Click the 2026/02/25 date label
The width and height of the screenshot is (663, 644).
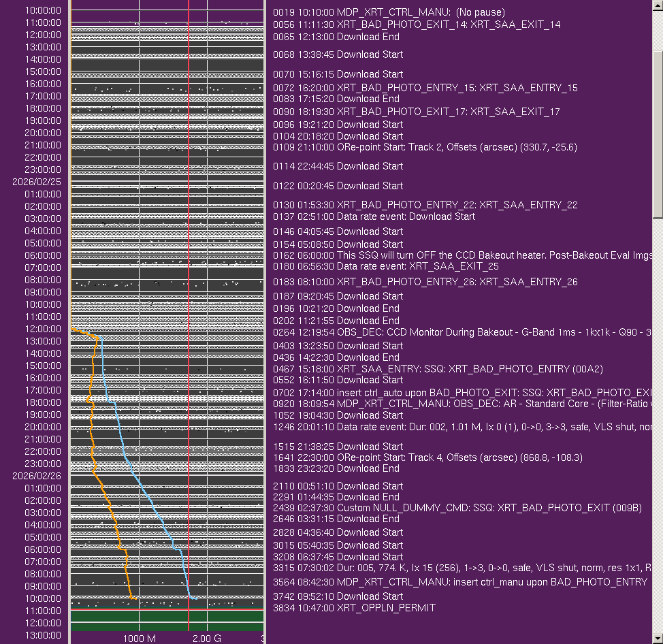coord(37,182)
